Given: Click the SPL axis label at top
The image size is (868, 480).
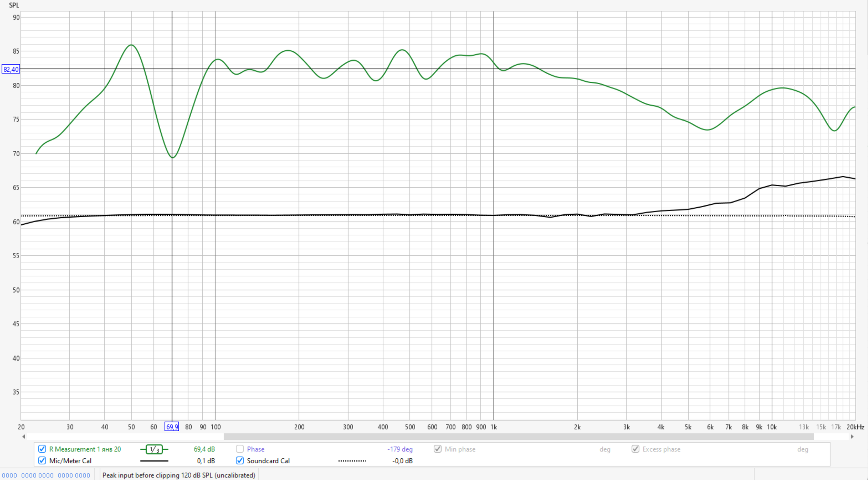Looking at the screenshot, I should [x=14, y=5].
